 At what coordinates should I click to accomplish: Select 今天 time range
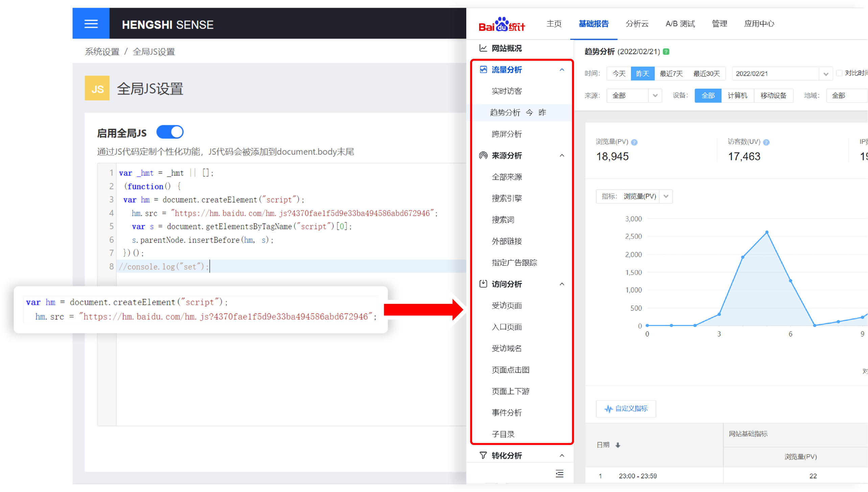(619, 73)
